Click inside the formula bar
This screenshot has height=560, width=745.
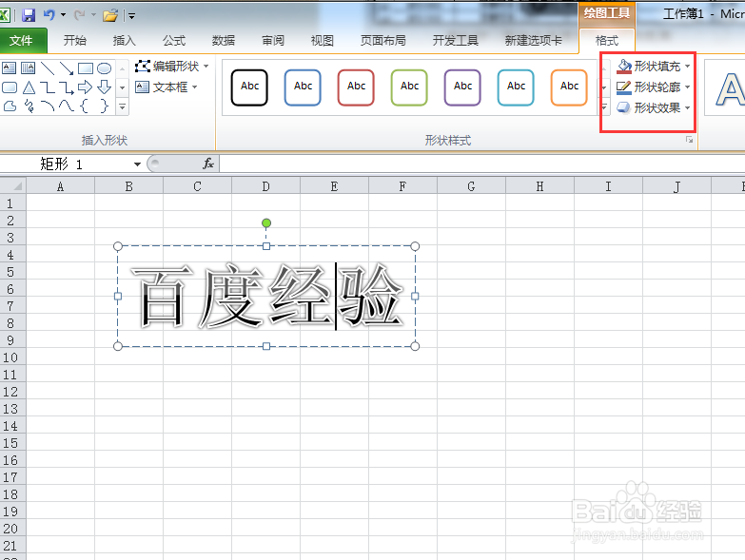481,164
